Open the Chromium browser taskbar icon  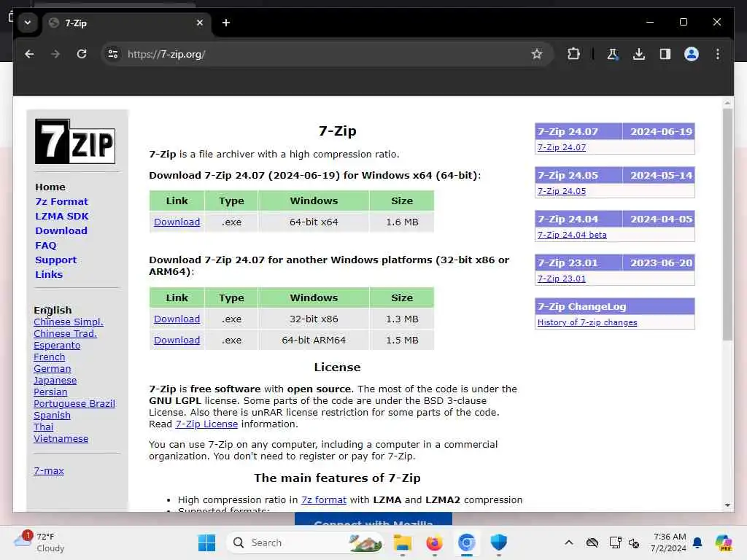pos(466,542)
